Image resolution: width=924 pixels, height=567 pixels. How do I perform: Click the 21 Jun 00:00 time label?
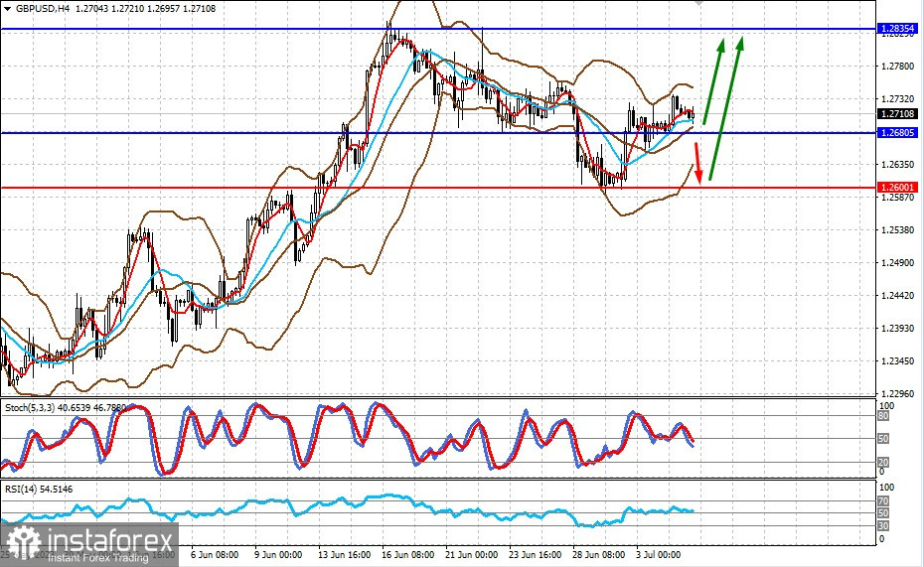point(471,555)
